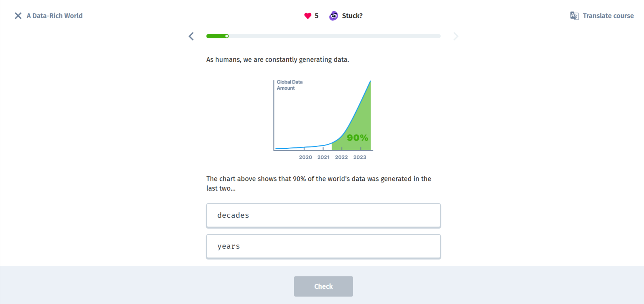644x304 pixels.
Task: Click the Translate course icon
Action: click(574, 16)
